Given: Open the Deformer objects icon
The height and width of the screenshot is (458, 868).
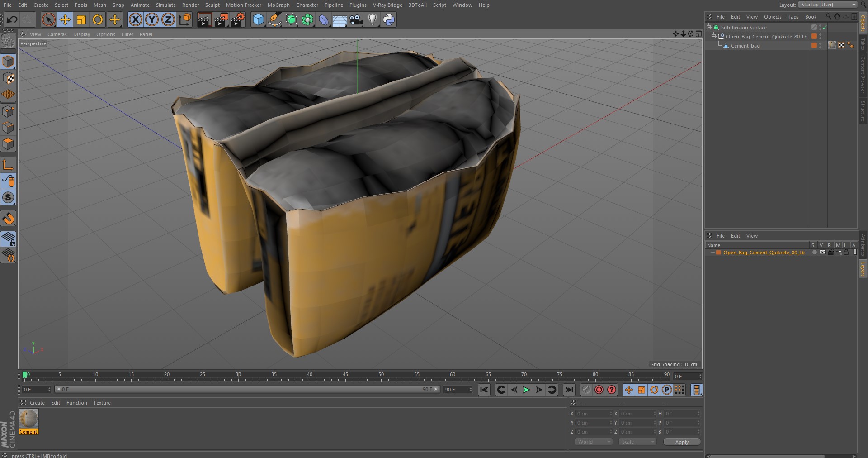Looking at the screenshot, I should 324,19.
